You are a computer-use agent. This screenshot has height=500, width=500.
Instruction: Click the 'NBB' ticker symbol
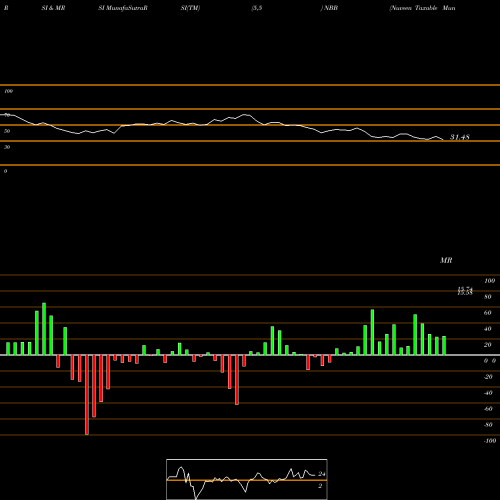pos(331,8)
